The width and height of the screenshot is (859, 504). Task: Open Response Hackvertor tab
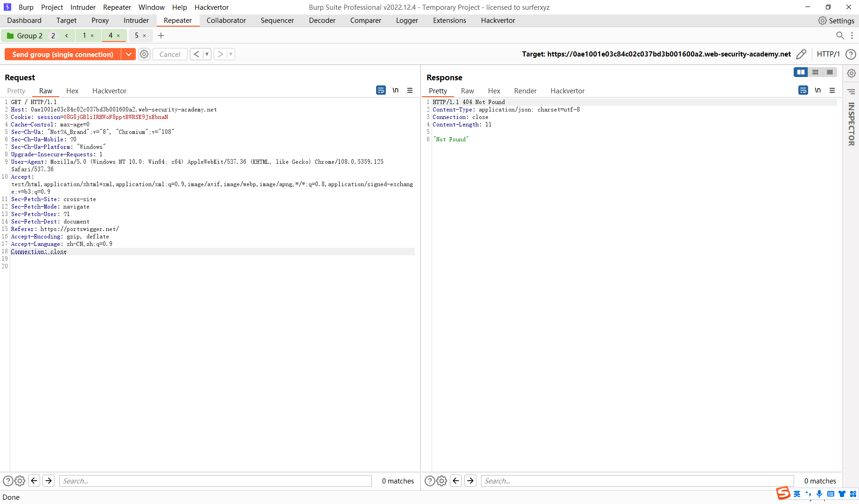coord(567,91)
